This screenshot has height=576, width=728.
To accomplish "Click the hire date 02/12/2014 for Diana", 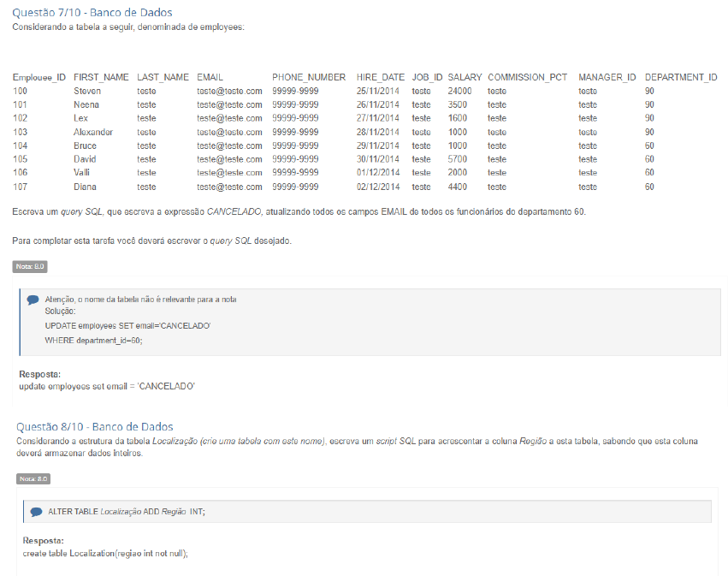I will [x=378, y=187].
